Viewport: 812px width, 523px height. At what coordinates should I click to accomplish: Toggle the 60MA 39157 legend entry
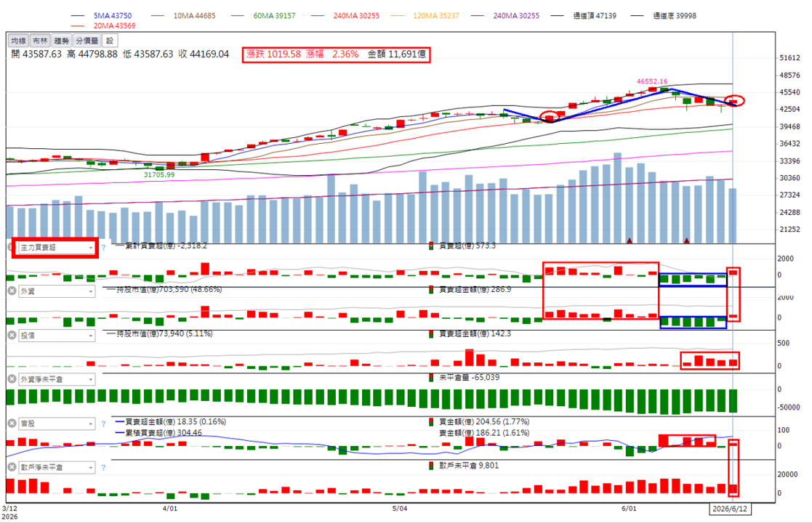tap(262, 15)
